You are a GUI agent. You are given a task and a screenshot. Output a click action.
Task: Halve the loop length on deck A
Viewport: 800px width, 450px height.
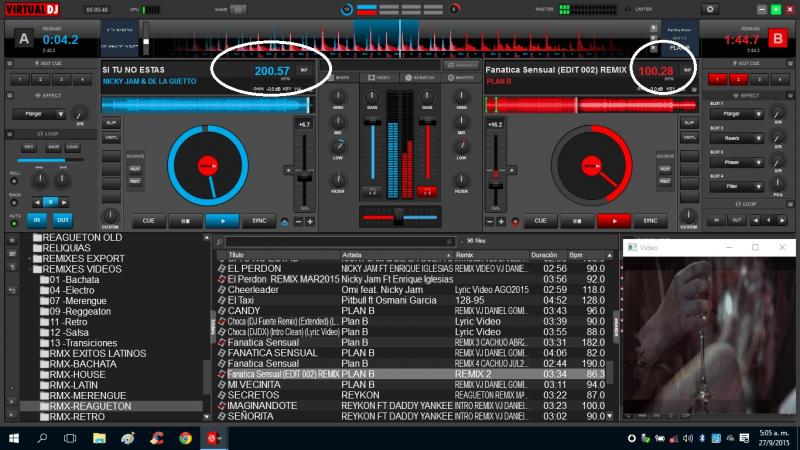(x=37, y=203)
